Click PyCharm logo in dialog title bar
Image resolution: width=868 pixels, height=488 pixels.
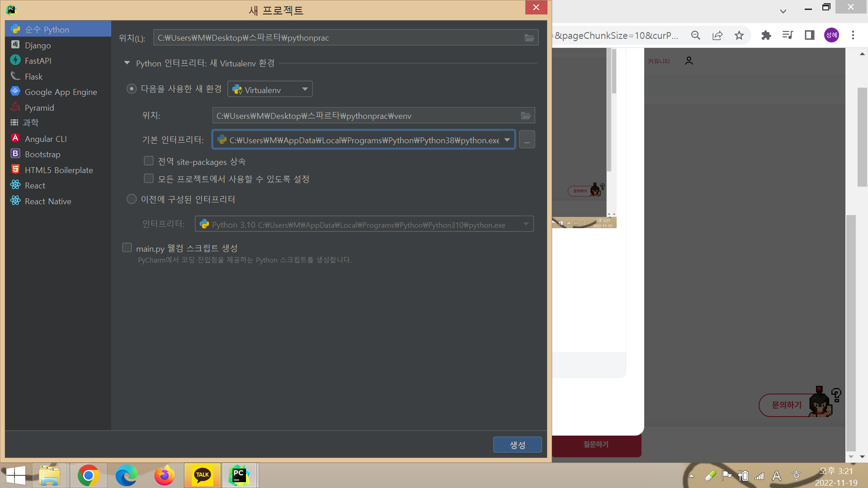click(11, 9)
